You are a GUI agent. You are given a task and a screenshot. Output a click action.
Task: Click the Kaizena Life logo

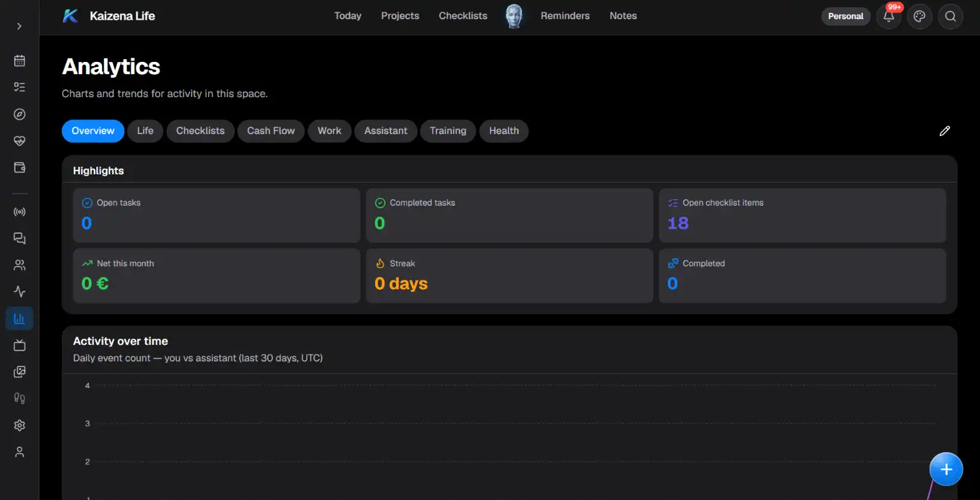click(x=108, y=16)
